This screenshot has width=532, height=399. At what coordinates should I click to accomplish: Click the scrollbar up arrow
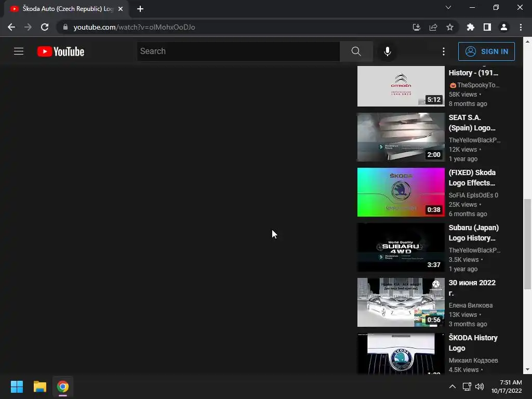527,42
